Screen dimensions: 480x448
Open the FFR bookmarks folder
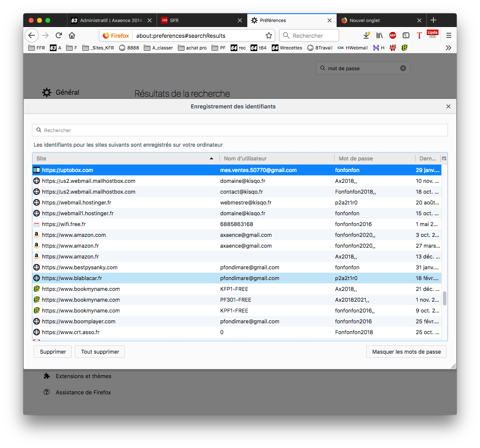pos(37,48)
